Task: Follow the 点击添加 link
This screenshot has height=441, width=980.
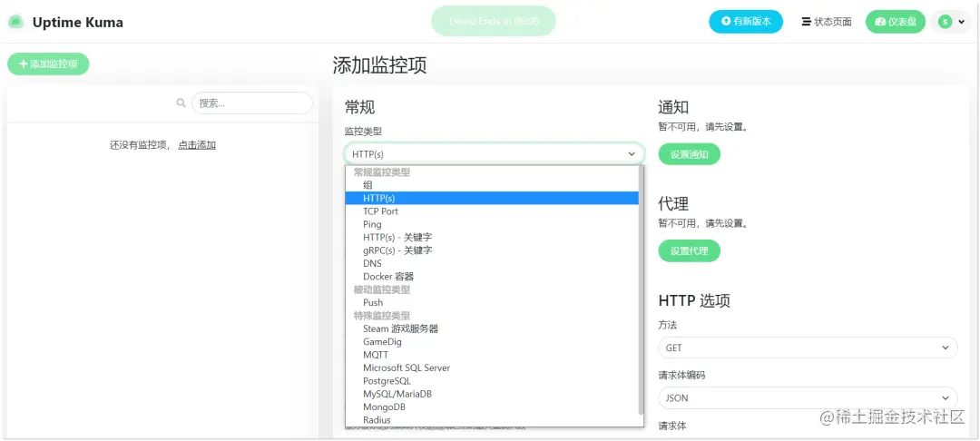Action: [197, 145]
